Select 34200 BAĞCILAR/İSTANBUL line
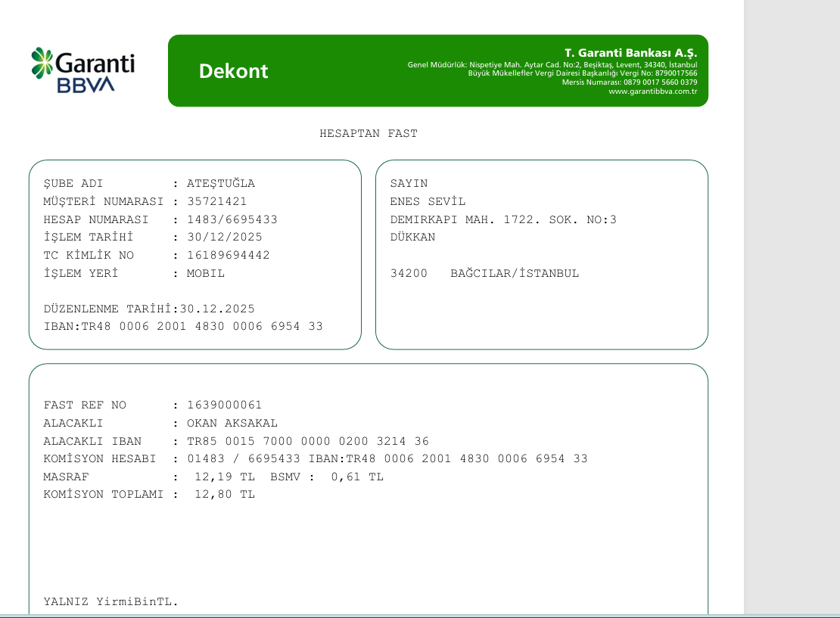The height and width of the screenshot is (618, 840). coord(484,274)
